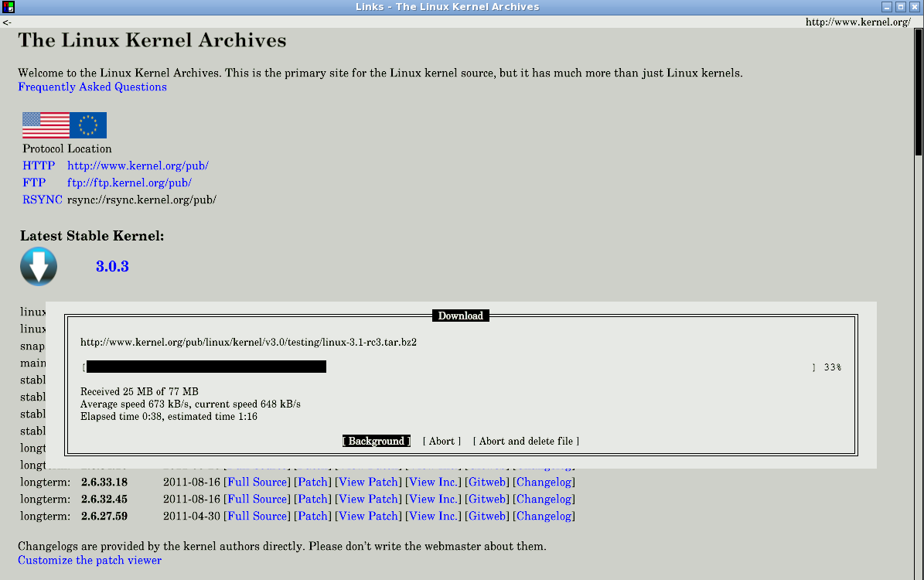Open Changelog for 2.6.32.45
The image size is (924, 580).
tap(544, 500)
